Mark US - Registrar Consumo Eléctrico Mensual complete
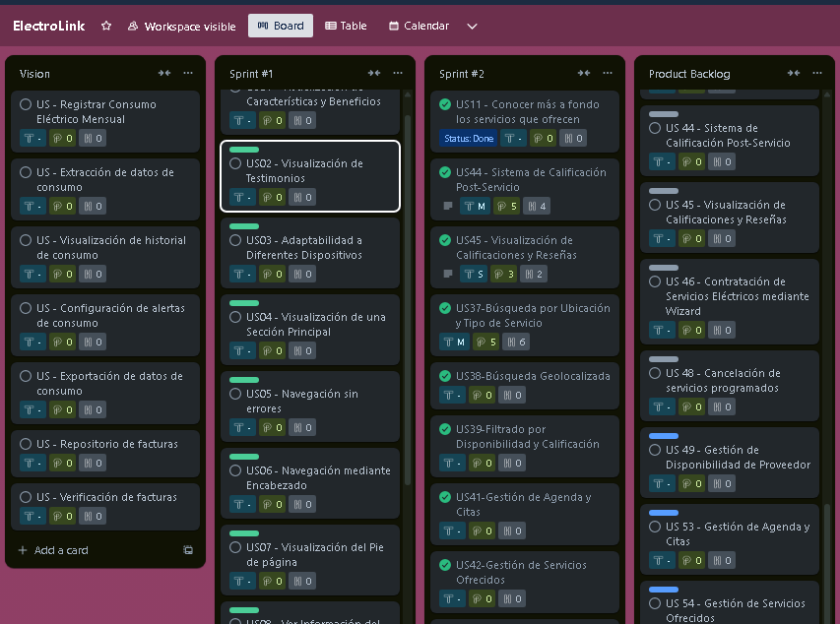This screenshot has height=624, width=840. point(26,104)
